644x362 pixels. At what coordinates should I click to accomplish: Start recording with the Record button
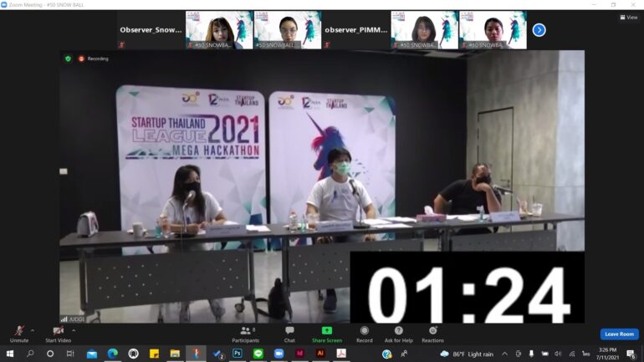[365, 334]
